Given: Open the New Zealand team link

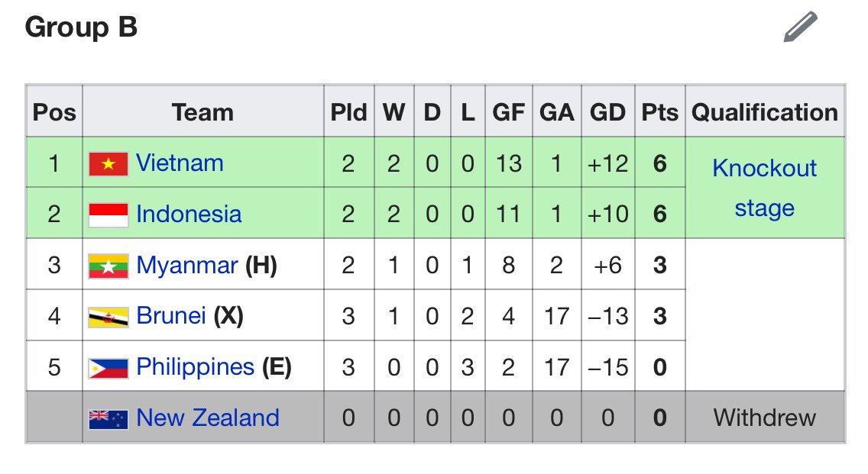Looking at the screenshot, I should [x=208, y=418].
